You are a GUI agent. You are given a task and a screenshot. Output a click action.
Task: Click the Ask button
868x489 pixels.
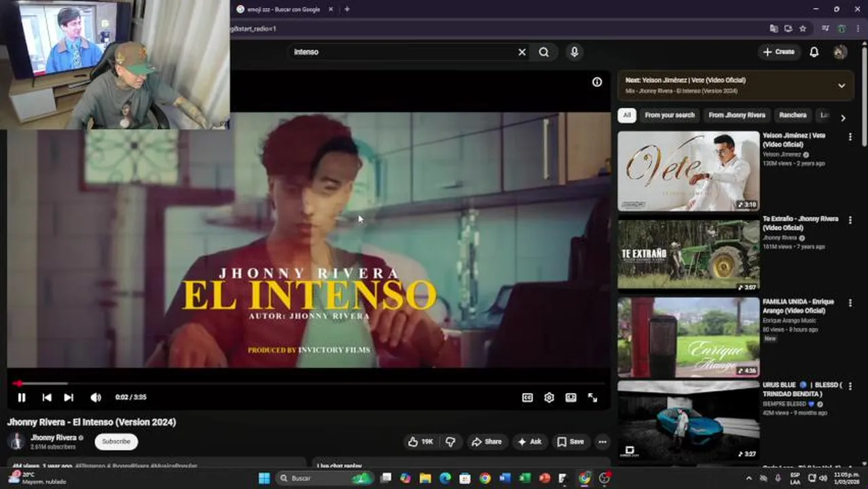tap(530, 441)
